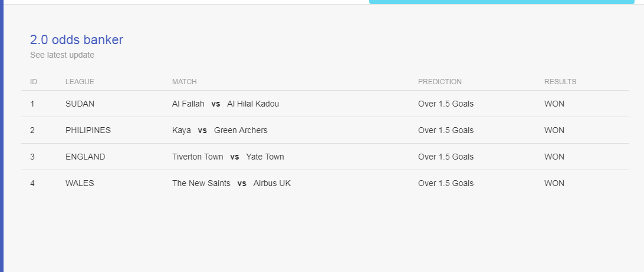Select the Tiverton Town vs Yate Town match
644x272 pixels.
(228, 157)
